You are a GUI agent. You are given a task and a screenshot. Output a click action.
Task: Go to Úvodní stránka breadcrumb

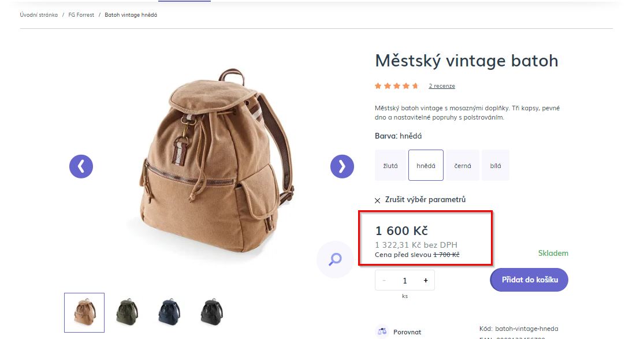tap(39, 15)
